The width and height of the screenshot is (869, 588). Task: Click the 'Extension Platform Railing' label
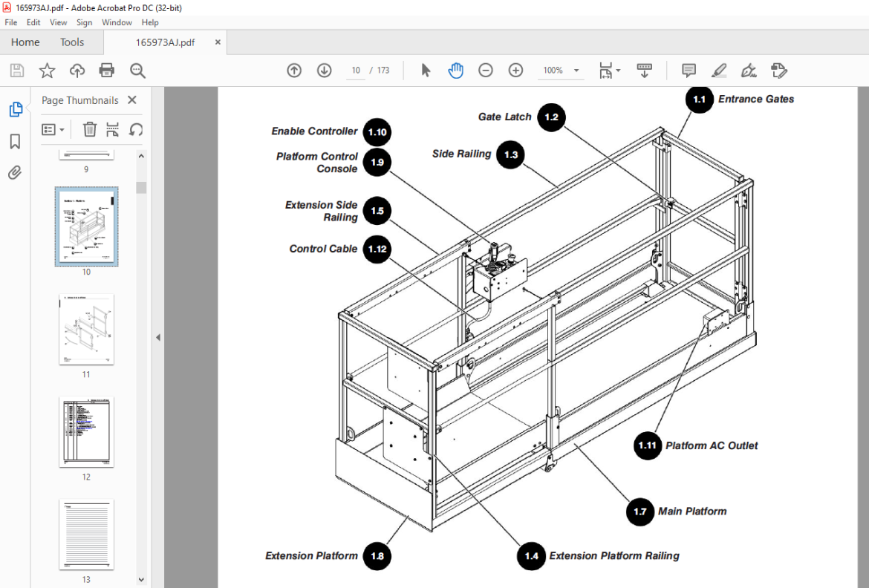(x=614, y=556)
